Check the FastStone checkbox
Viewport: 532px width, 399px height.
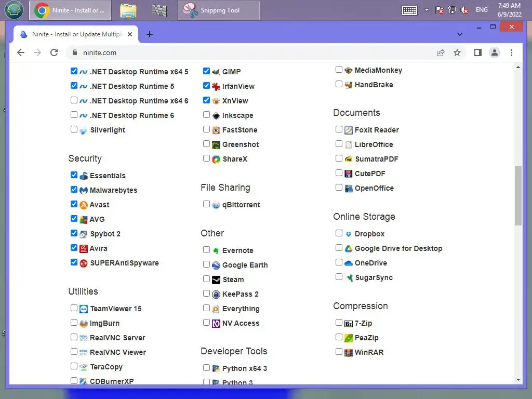[x=206, y=129]
